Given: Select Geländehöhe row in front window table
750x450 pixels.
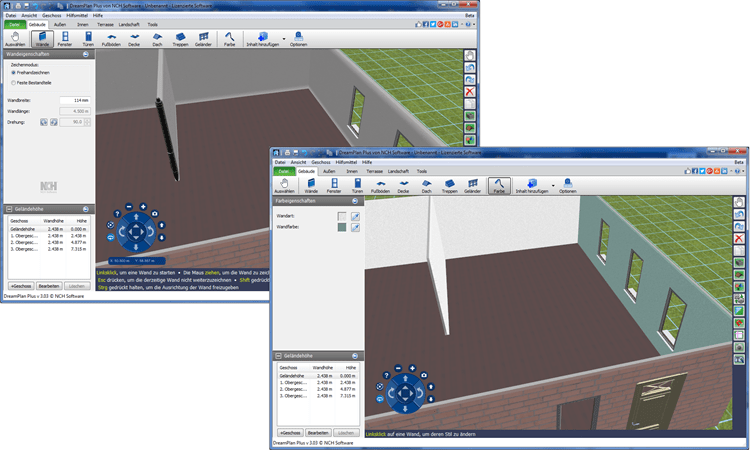Looking at the screenshot, I should click(x=318, y=376).
